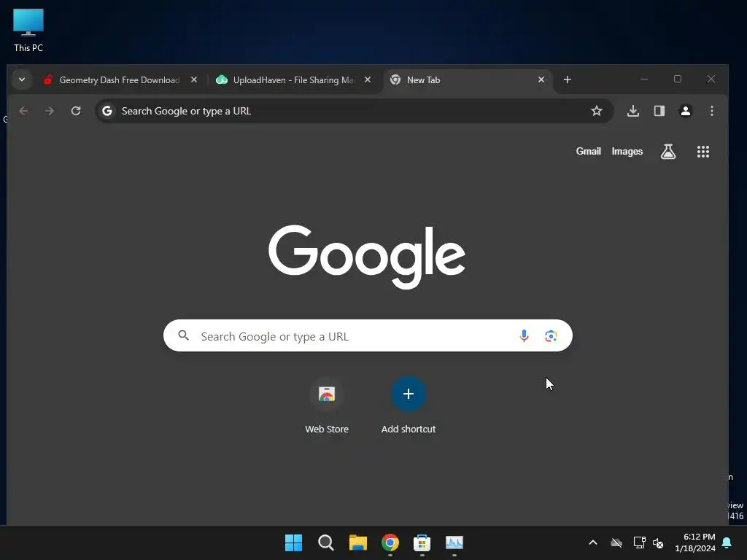Click Chrome icon in the taskbar

390,542
